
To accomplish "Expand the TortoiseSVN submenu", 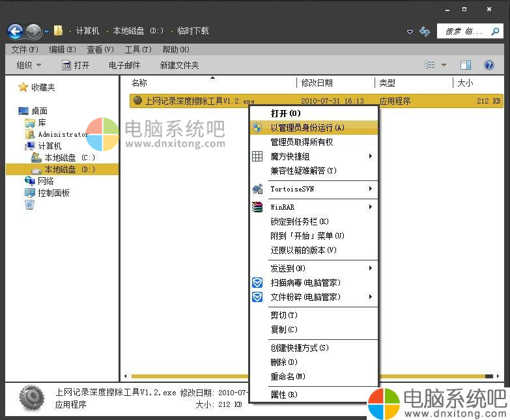I will [313, 189].
